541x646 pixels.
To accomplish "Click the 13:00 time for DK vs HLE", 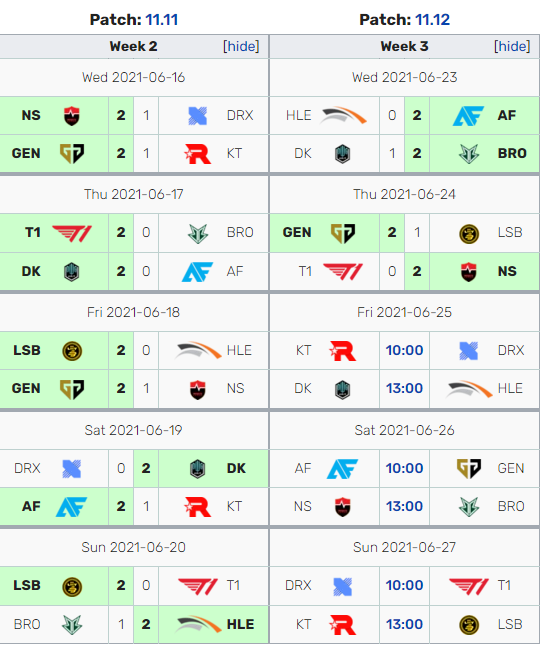I will point(404,389).
